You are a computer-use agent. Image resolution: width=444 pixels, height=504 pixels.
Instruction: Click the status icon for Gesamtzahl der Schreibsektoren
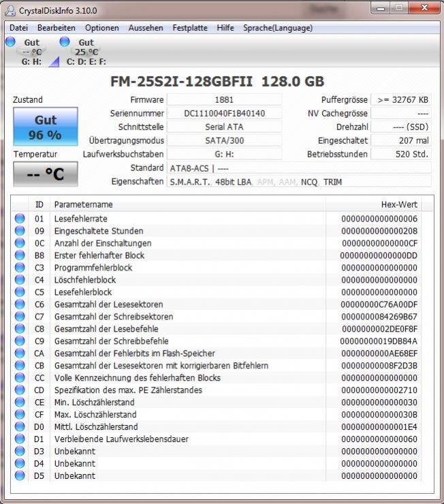(x=20, y=316)
